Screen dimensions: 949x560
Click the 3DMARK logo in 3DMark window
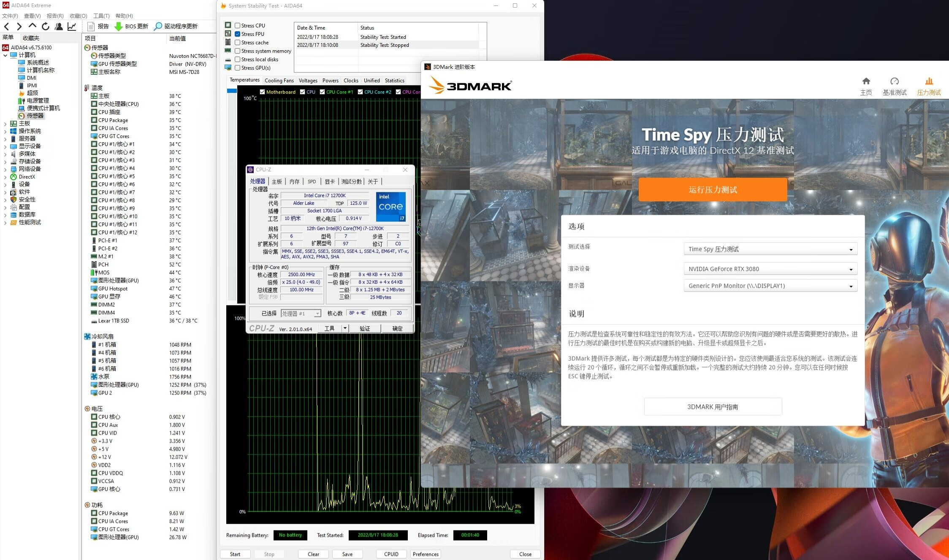pyautogui.click(x=470, y=86)
